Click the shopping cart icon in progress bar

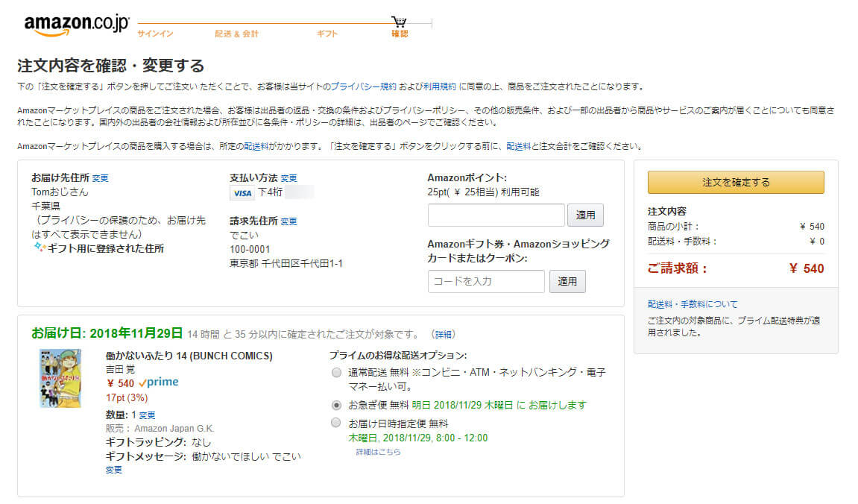399,22
